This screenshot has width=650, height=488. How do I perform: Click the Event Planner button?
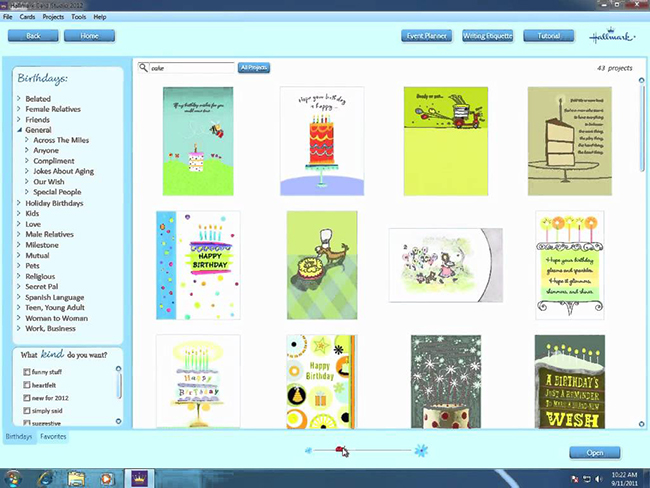(x=425, y=36)
